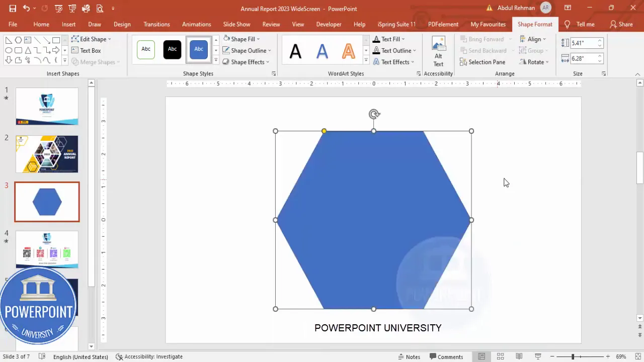Screen dimensions: 644x362
Task: Select the block right arrow shape
Action: (56, 50)
